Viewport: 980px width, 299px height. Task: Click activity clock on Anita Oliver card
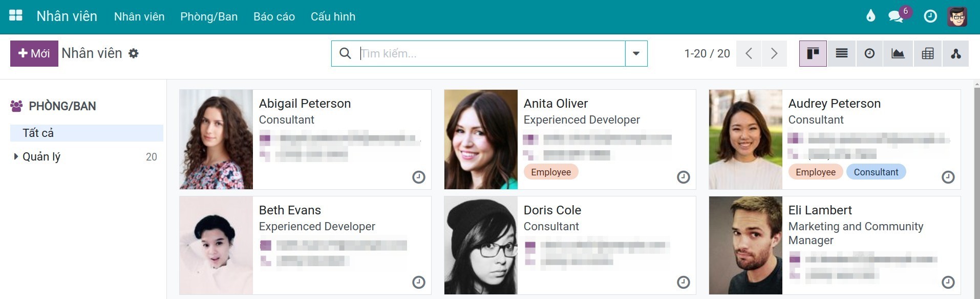click(x=684, y=177)
